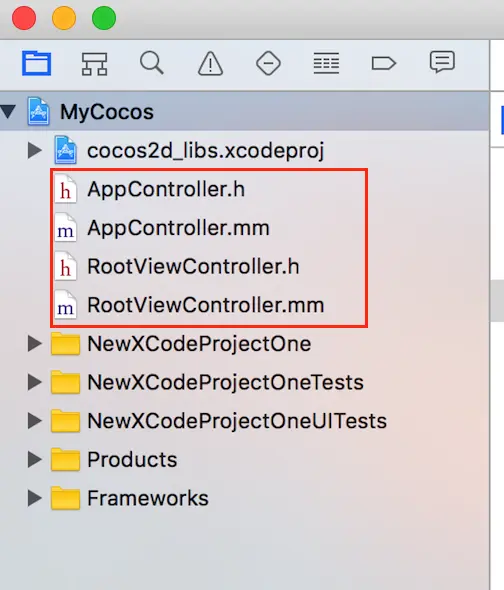Select AppController.h file name
504x590 pixels.
click(x=166, y=189)
